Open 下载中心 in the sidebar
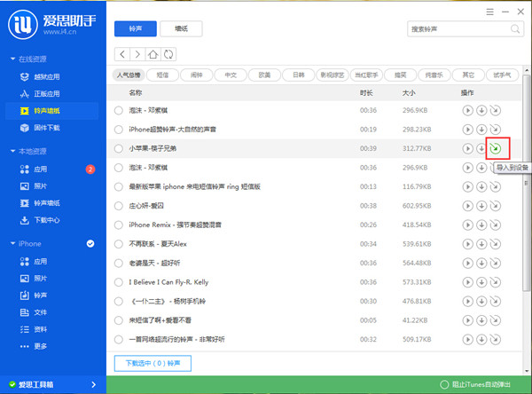Screen dimensions: 532x394 (46, 219)
